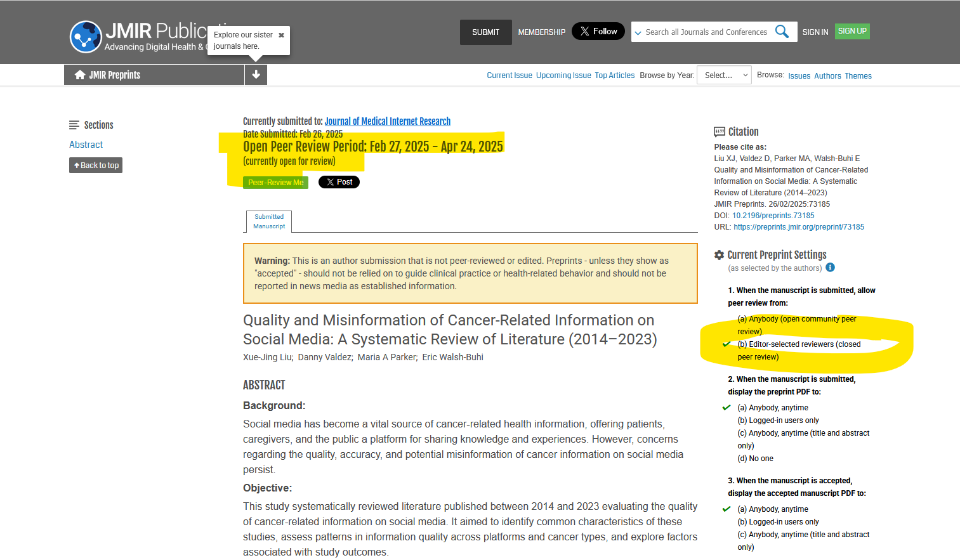960x560 pixels.
Task: Expand the search scope chevron
Action: pos(638,32)
